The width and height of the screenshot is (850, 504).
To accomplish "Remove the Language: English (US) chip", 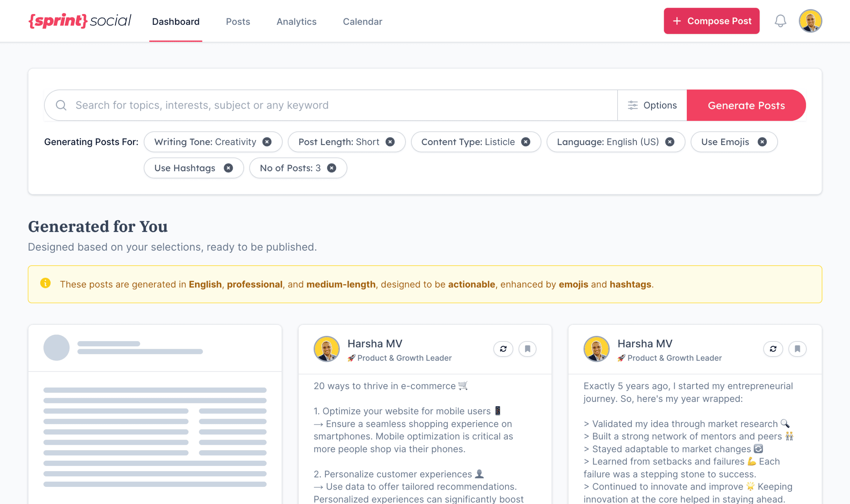I will tap(669, 142).
